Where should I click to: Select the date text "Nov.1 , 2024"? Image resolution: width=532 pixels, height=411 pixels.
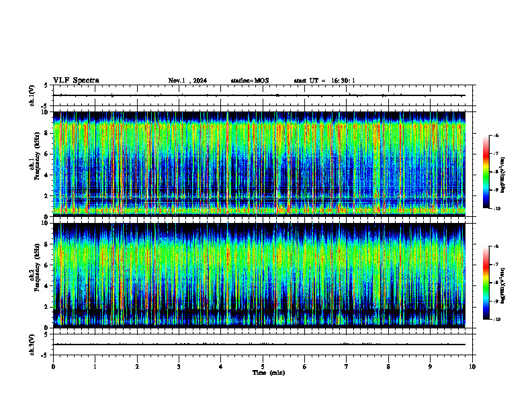tap(187, 81)
